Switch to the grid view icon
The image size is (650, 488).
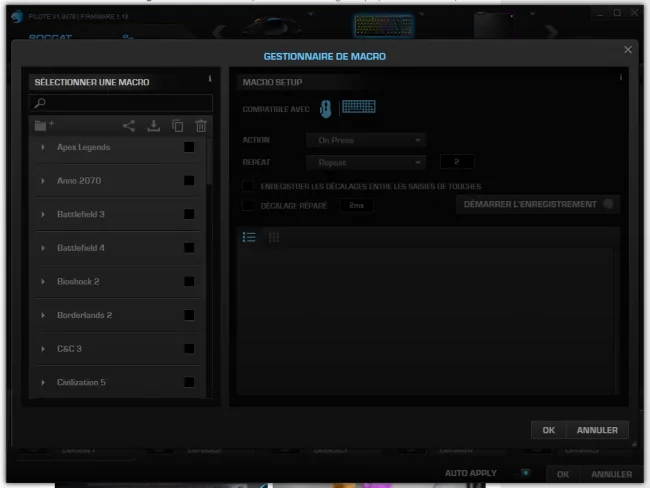[274, 237]
